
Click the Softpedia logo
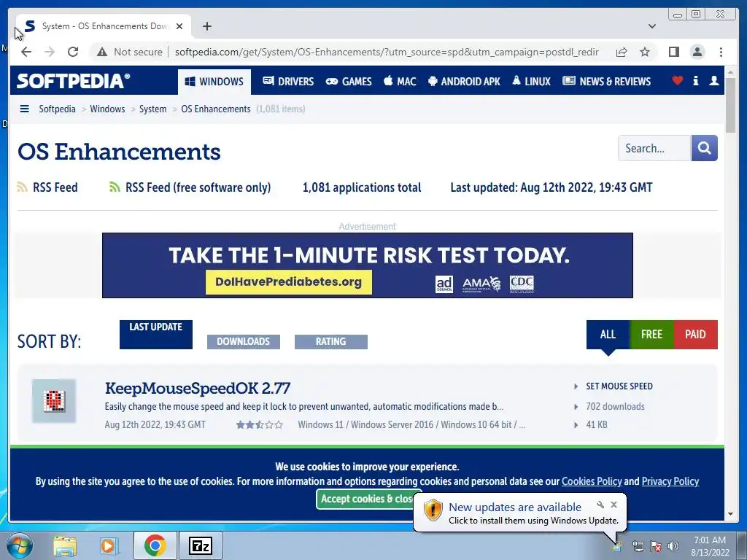pos(73,80)
